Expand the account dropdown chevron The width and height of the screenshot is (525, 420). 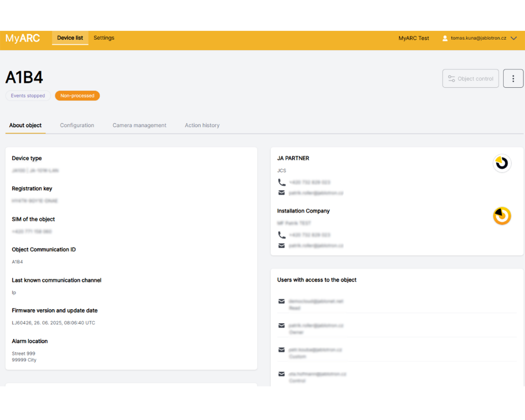514,38
